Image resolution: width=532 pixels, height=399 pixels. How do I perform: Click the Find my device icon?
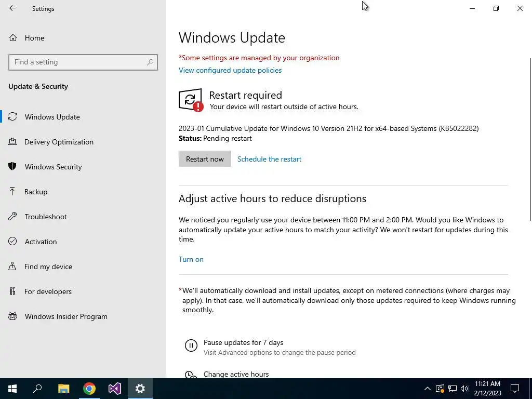12,266
